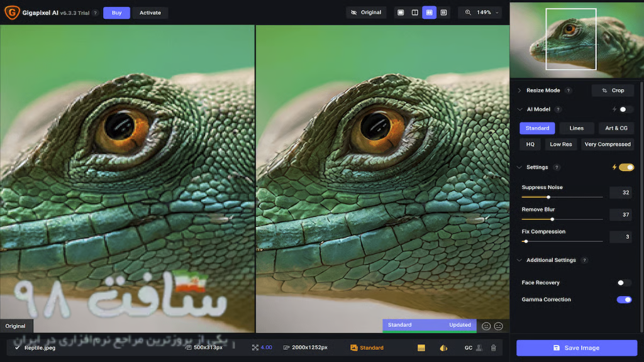Click the Gigapixel AI logo icon

[12, 13]
